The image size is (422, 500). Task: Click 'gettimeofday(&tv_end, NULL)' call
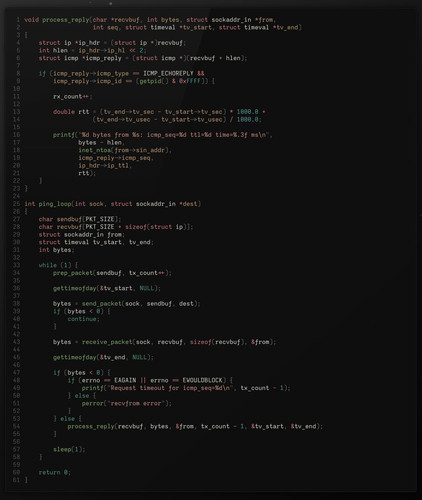pos(102,357)
